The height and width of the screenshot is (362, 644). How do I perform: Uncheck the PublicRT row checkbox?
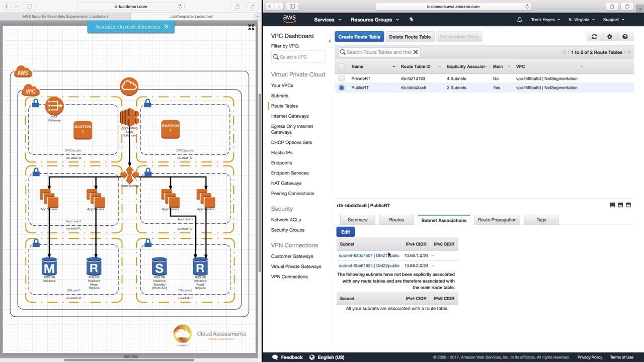(342, 87)
